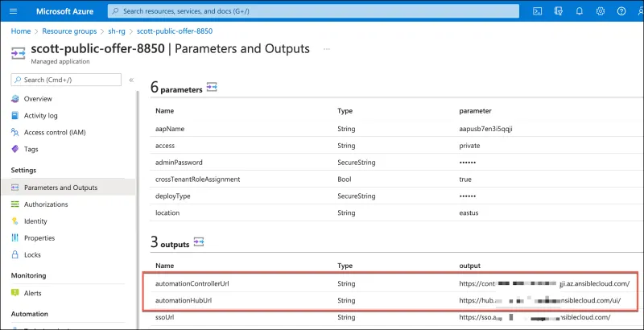
Task: Open Authorizations in the Settings section
Action: point(46,204)
